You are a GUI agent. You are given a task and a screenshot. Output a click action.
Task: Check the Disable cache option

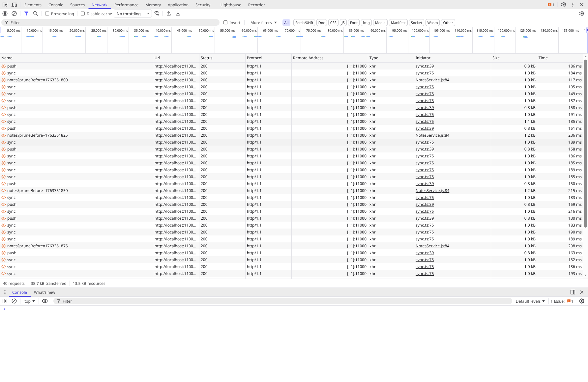tap(83, 14)
